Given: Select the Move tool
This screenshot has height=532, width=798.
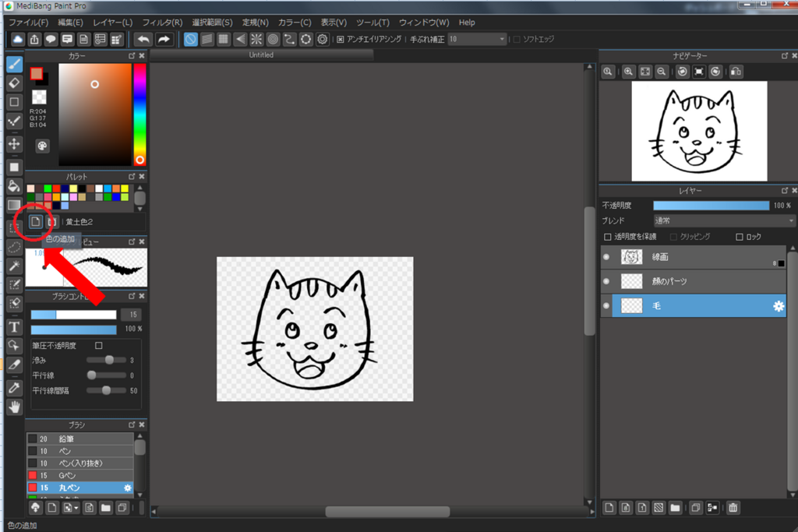Looking at the screenshot, I should tap(14, 144).
